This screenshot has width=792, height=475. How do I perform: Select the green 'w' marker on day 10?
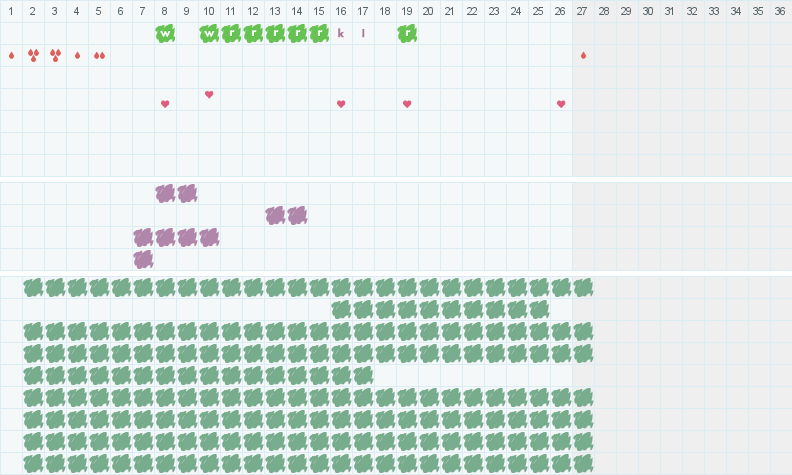point(209,33)
